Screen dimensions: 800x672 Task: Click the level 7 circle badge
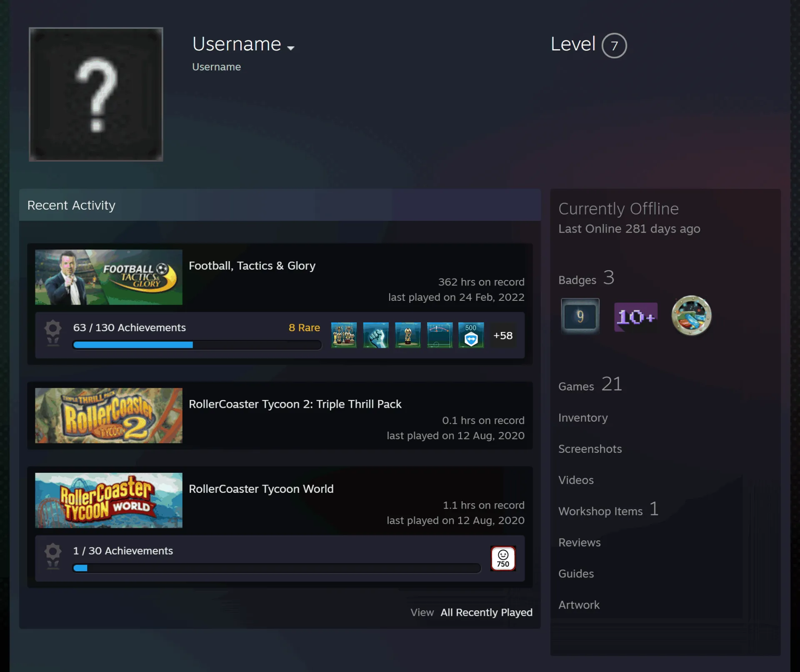click(614, 45)
